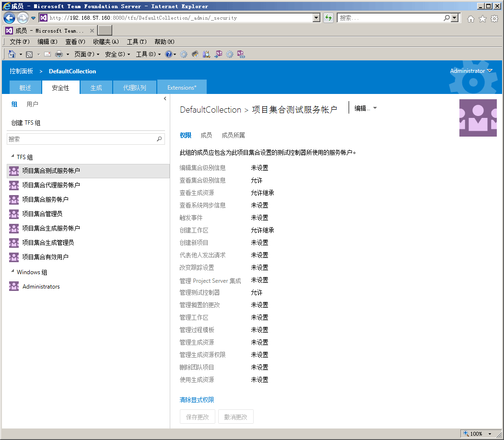Viewport: 504px width, 440px height.
Task: Collapse the TFS 组 tree section
Action: (12, 157)
